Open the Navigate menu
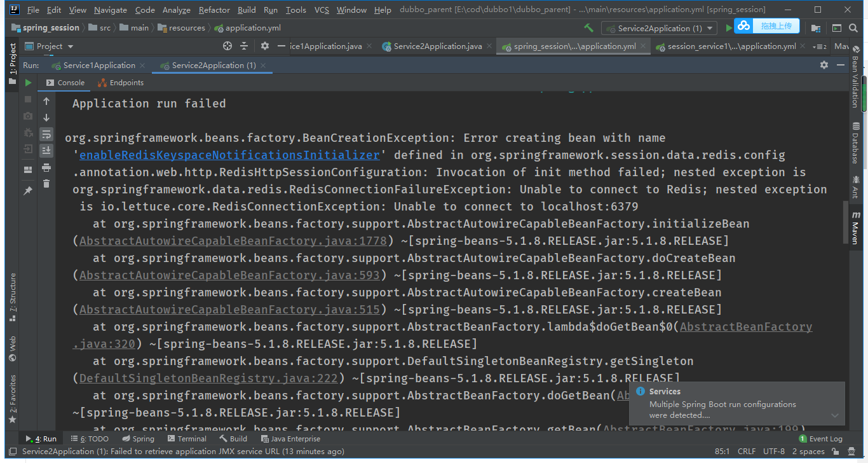This screenshot has height=463, width=868. [x=110, y=10]
